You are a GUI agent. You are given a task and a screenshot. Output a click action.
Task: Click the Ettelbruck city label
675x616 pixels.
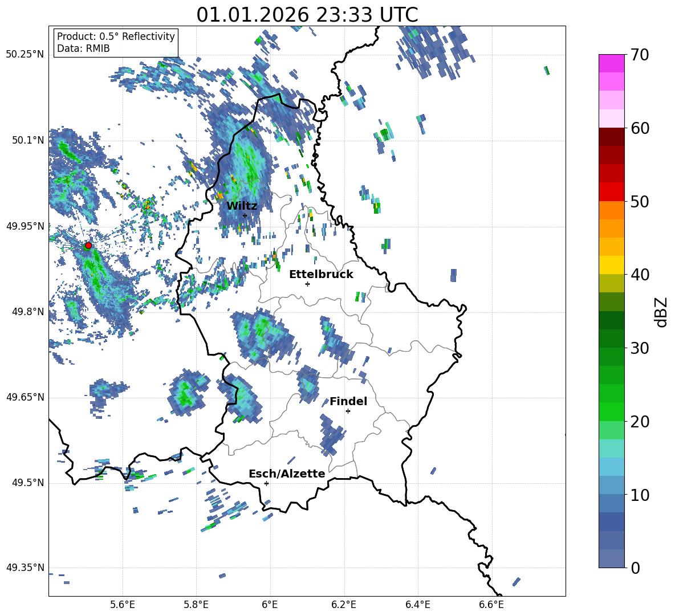321,274
